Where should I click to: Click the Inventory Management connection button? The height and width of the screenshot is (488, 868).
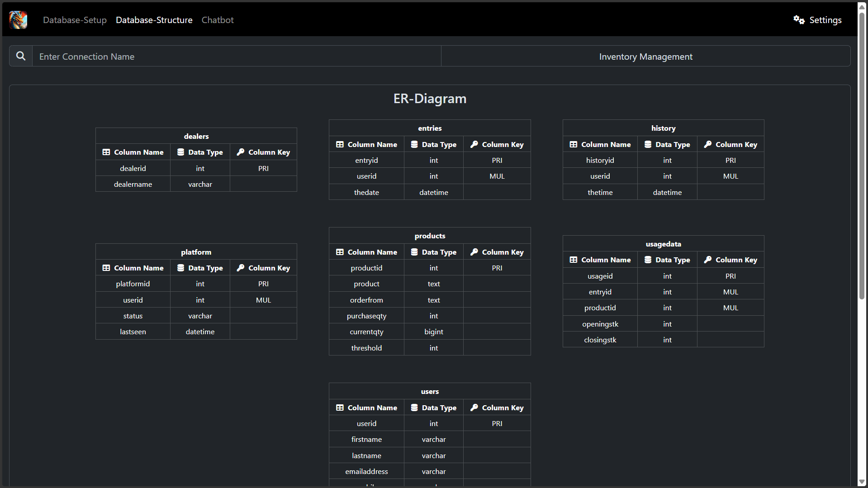coord(645,57)
